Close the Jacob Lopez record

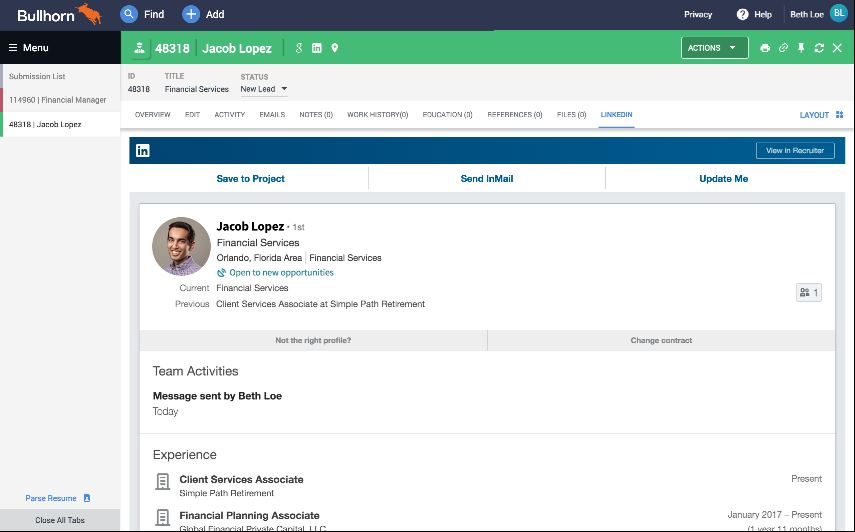coord(838,48)
